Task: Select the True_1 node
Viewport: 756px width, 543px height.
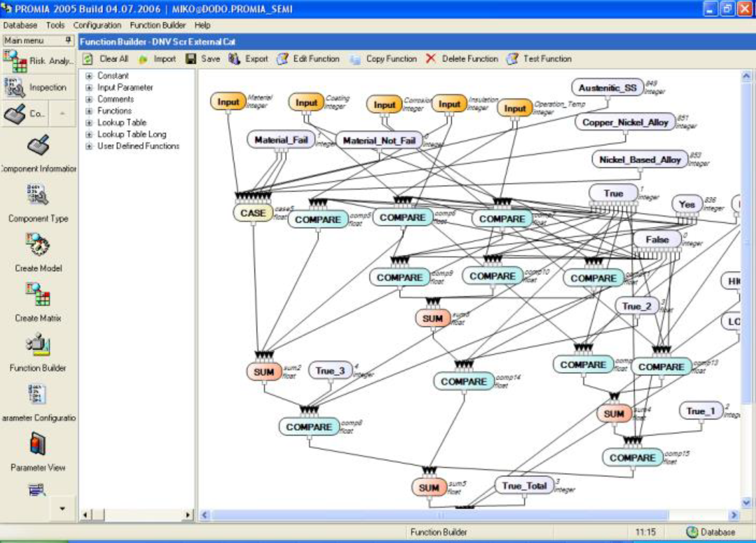Action: click(x=701, y=411)
